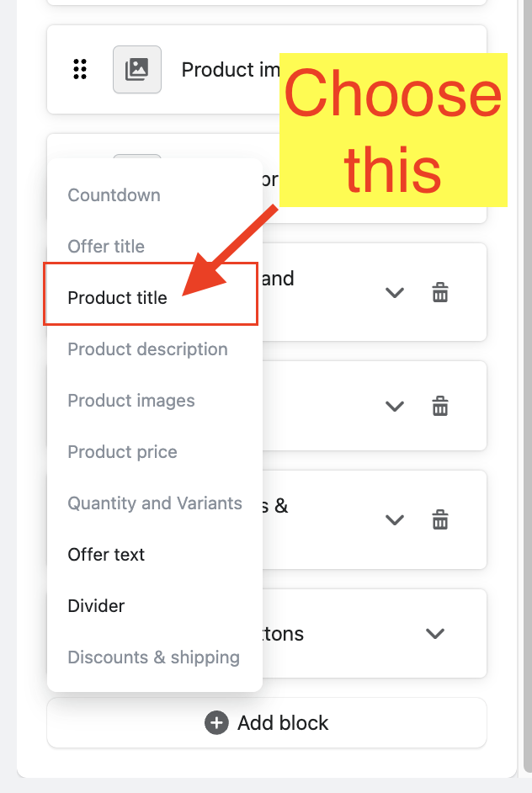This screenshot has width=532, height=793.
Task: Click trash icon on the block ending "s &"
Action: (439, 519)
